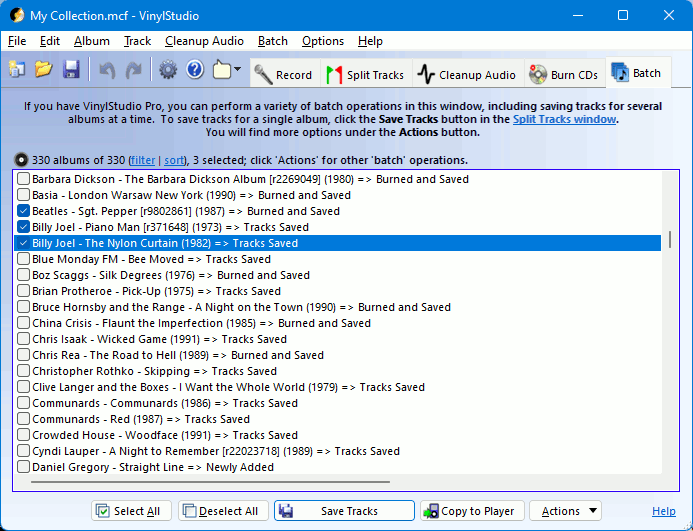Viewport: 693px width, 531px height.
Task: Open settings via the gear icon
Action: (168, 70)
